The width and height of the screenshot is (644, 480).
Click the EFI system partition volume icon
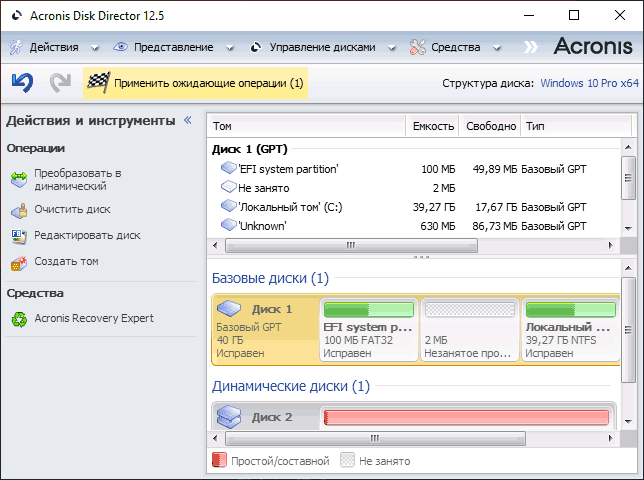pyautogui.click(x=228, y=168)
